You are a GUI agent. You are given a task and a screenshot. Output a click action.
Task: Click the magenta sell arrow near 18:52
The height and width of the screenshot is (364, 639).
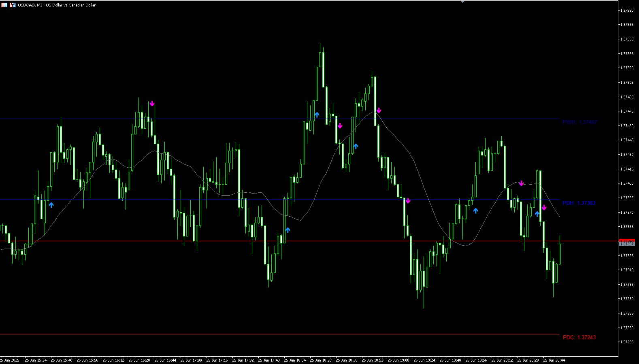[379, 111]
